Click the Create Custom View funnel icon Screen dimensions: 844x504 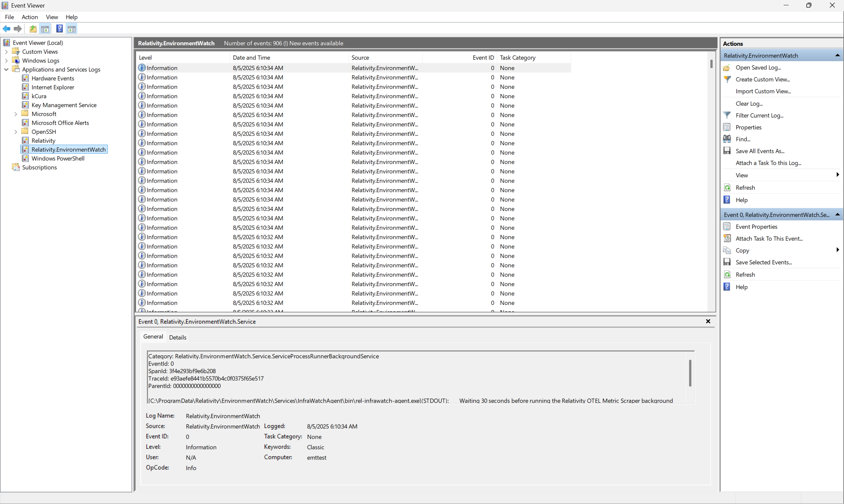pyautogui.click(x=727, y=79)
